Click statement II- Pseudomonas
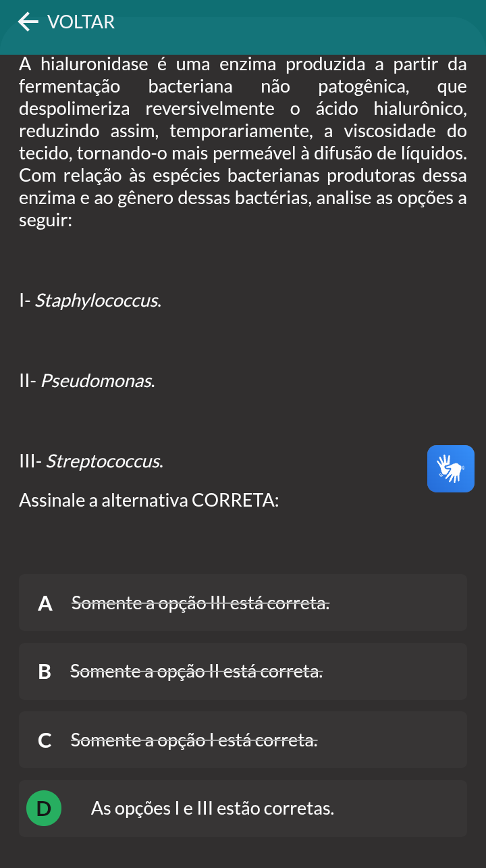The image size is (486, 868). (87, 381)
